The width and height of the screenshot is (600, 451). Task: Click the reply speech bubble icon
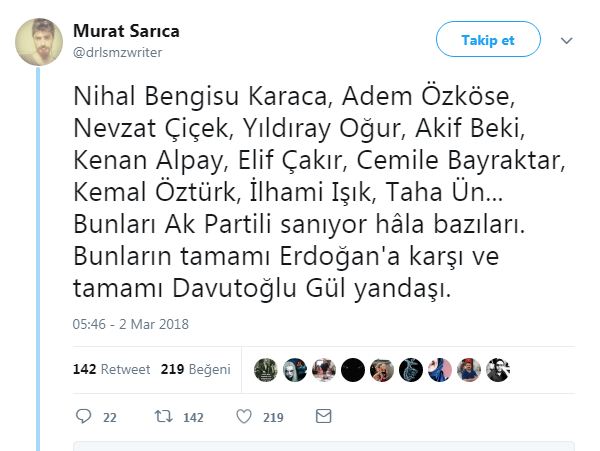(84, 416)
